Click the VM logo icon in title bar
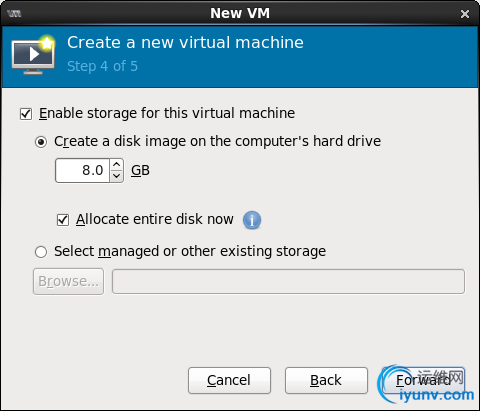 click(x=14, y=14)
